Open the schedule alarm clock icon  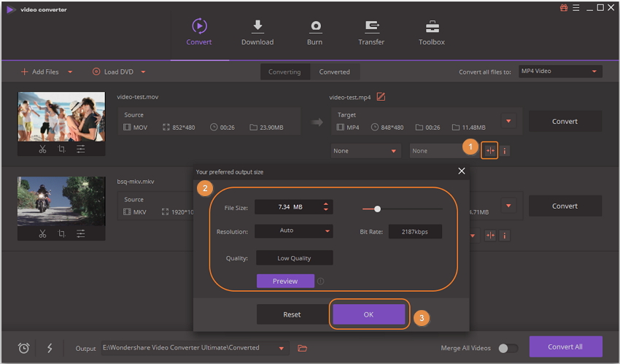tap(24, 348)
